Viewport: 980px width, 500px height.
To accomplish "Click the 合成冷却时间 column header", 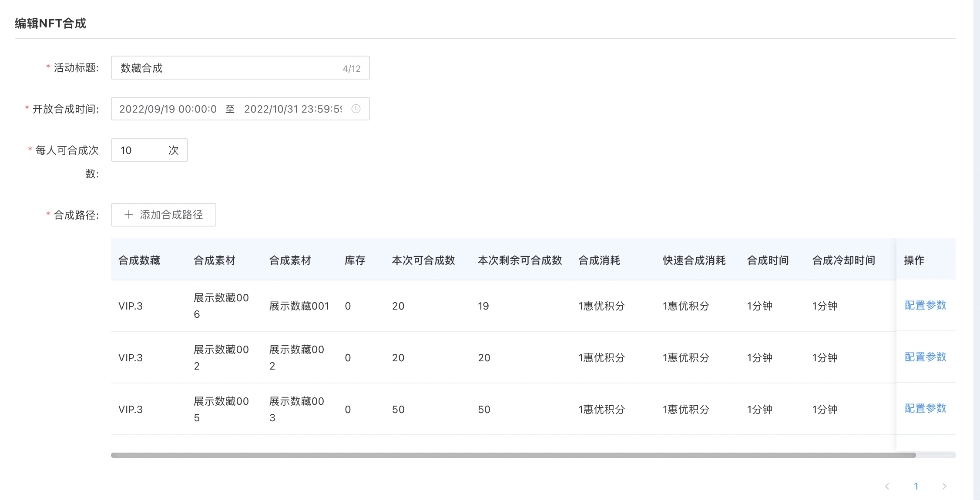I will point(843,260).
